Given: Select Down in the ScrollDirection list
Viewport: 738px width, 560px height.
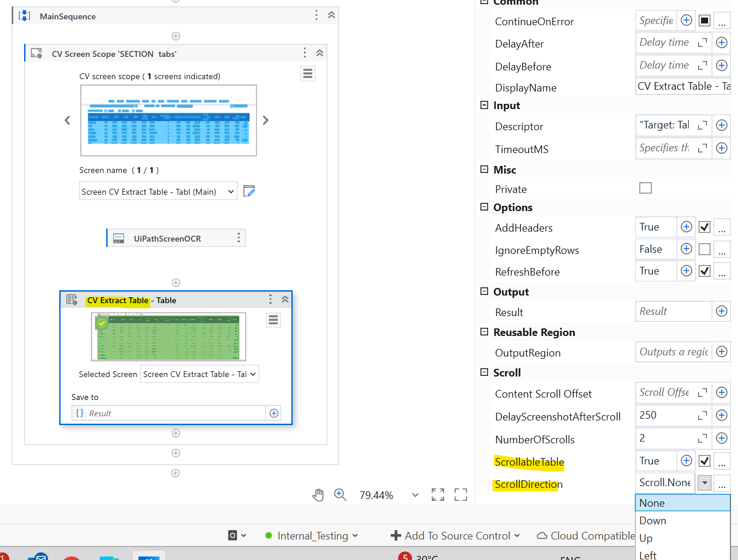Looking at the screenshot, I should pyautogui.click(x=652, y=520).
